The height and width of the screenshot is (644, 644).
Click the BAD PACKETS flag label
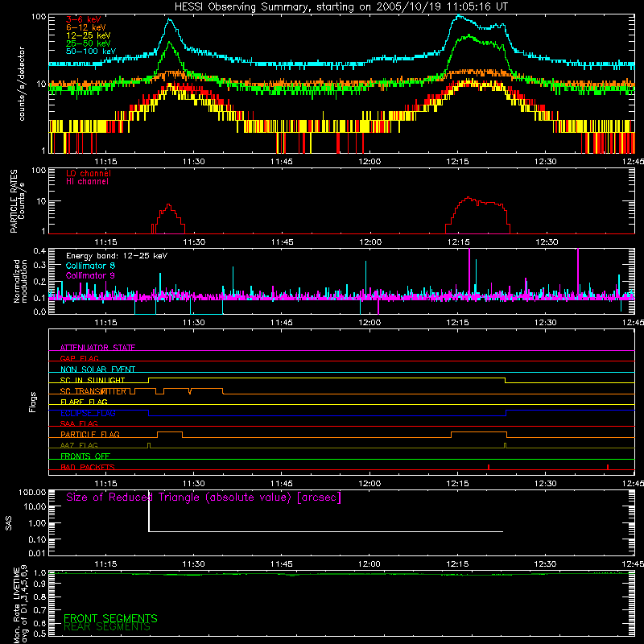click(88, 467)
